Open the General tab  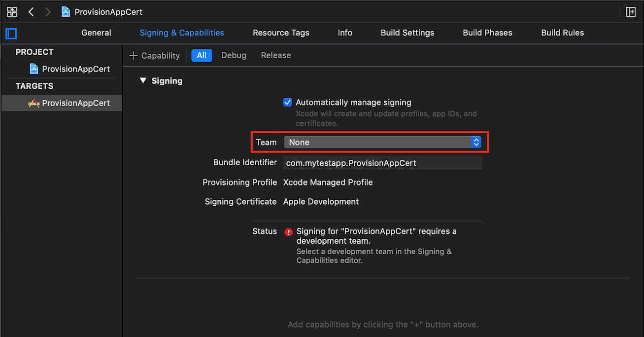(x=96, y=33)
